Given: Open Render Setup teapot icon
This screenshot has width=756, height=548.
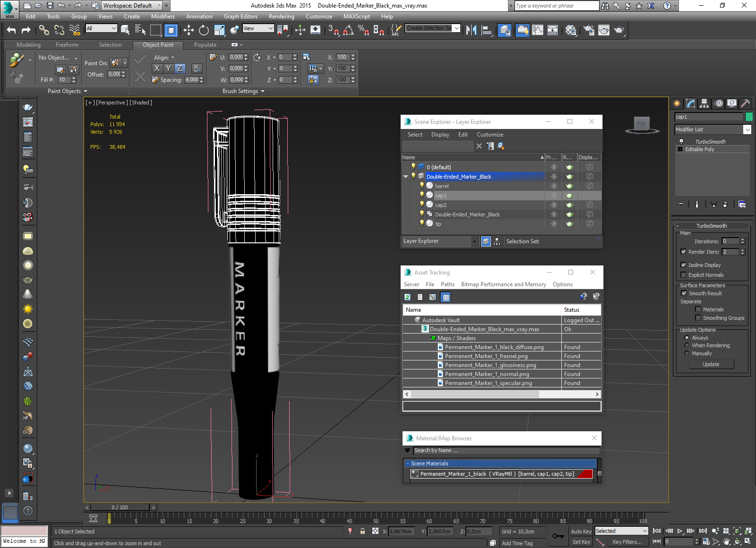Looking at the screenshot, I should [x=589, y=30].
